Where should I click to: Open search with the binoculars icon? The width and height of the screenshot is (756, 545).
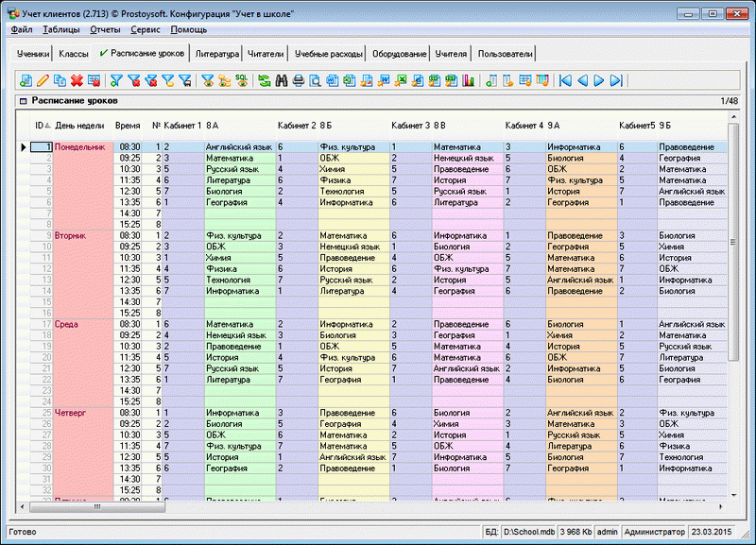pos(281,81)
